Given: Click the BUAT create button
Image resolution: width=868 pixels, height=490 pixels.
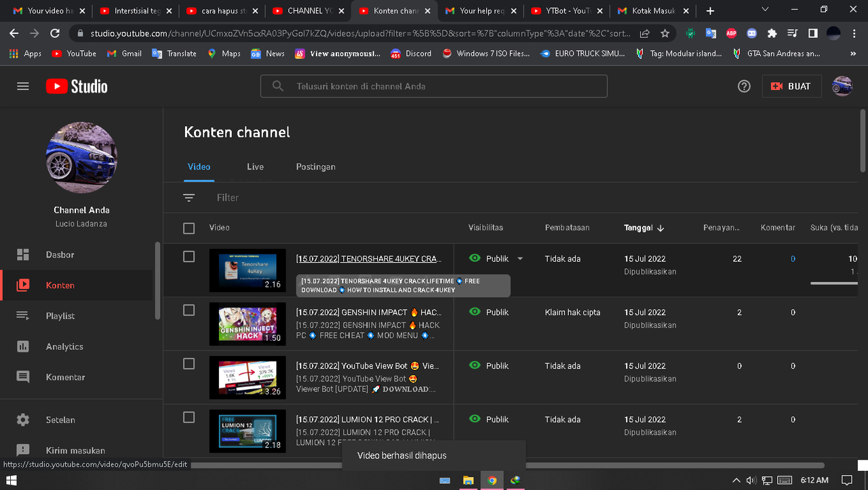Looking at the screenshot, I should click(791, 86).
